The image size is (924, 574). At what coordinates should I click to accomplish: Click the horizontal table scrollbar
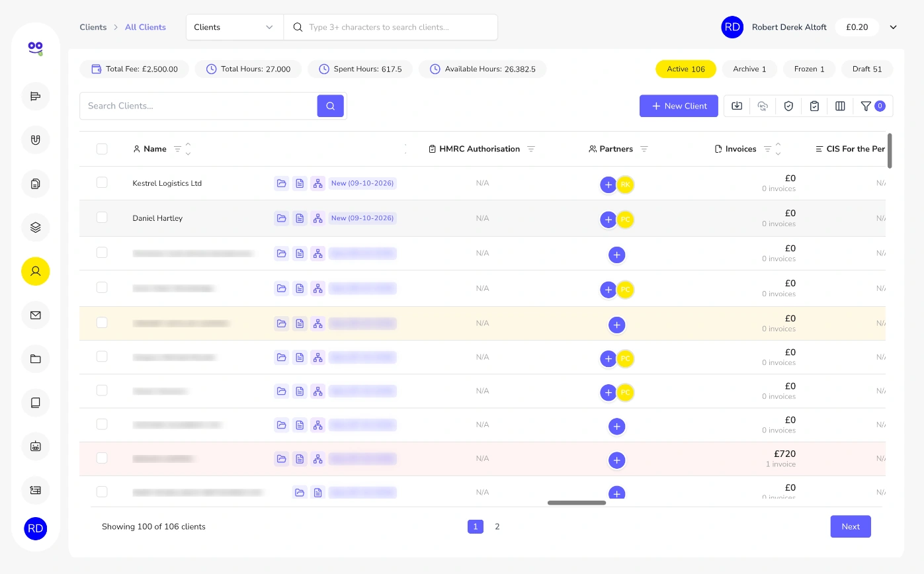[x=577, y=503]
